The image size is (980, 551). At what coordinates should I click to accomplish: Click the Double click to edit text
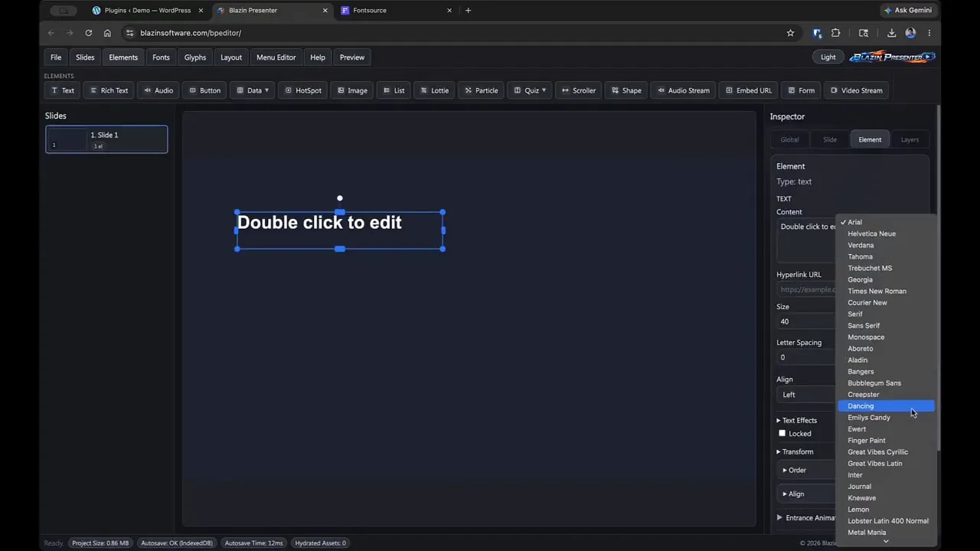(x=319, y=223)
